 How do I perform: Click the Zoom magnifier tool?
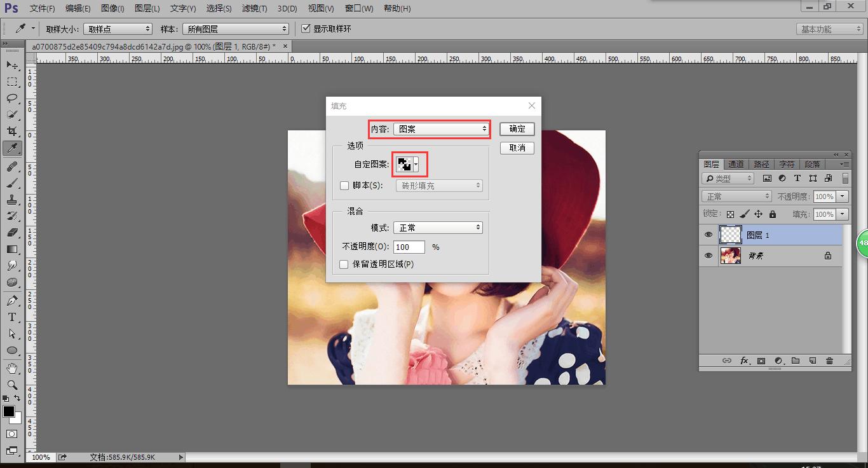[12, 385]
